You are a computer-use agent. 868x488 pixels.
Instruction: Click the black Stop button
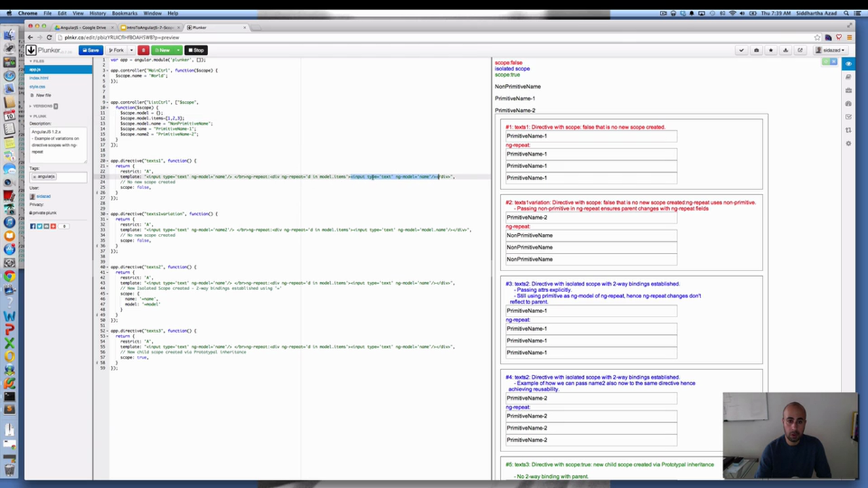click(196, 50)
